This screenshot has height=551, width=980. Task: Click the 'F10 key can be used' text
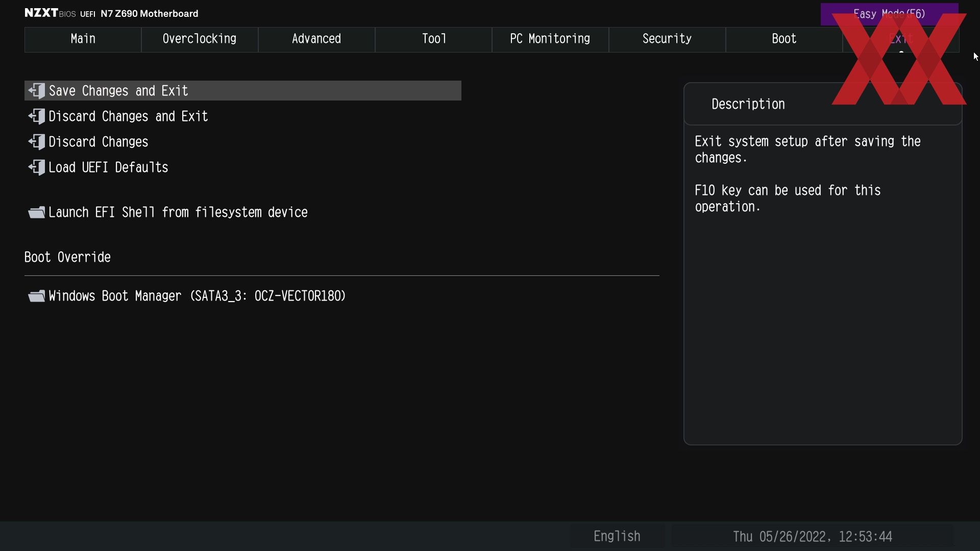tap(788, 198)
